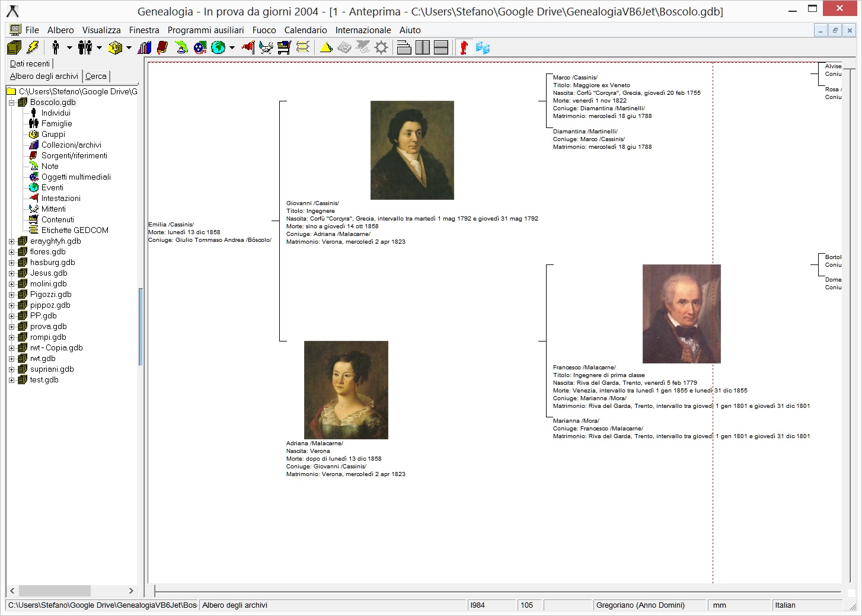Switch to the Cerca tab
This screenshot has height=616, width=862.
(x=96, y=76)
